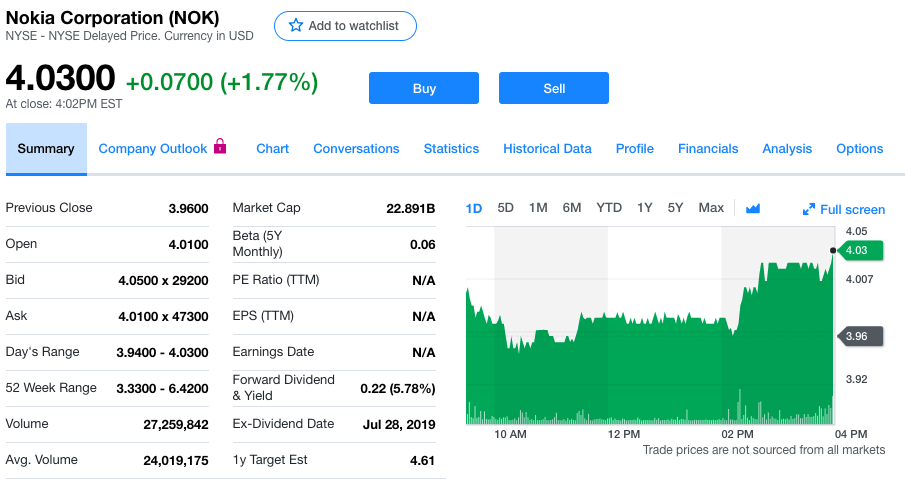The height and width of the screenshot is (485, 905).
Task: Open the Summary tab
Action: [46, 149]
